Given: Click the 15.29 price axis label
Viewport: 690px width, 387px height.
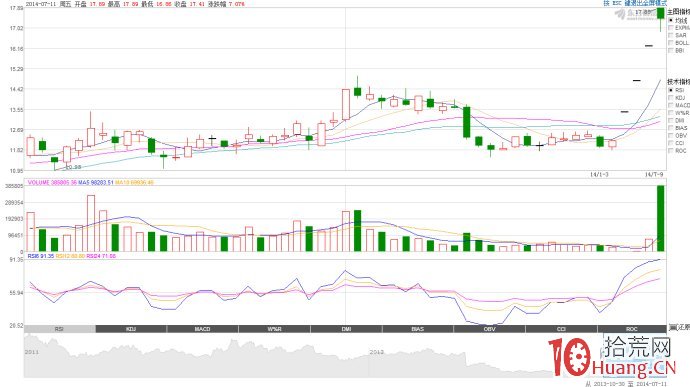Looking at the screenshot, I should click(x=16, y=69).
